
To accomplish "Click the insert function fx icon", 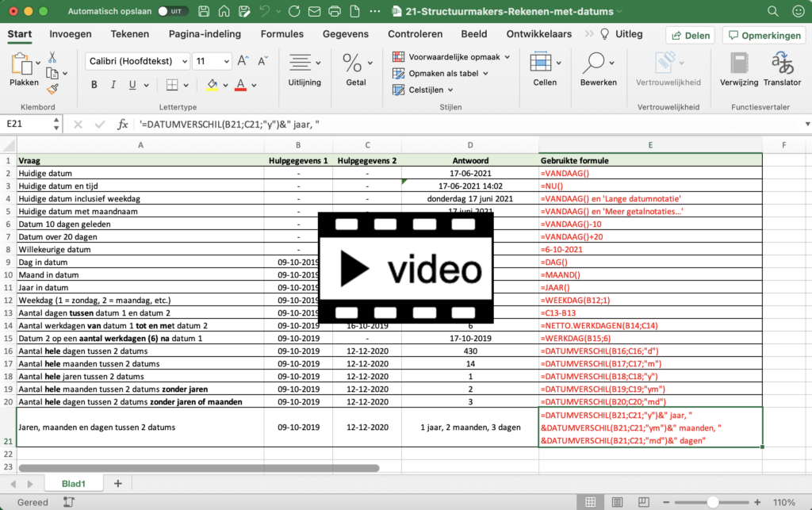I will click(123, 124).
